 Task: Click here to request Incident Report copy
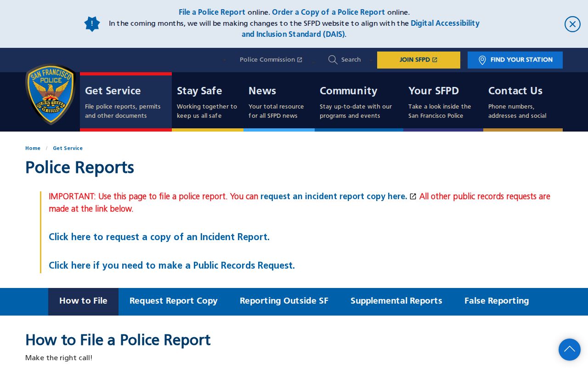click(159, 237)
